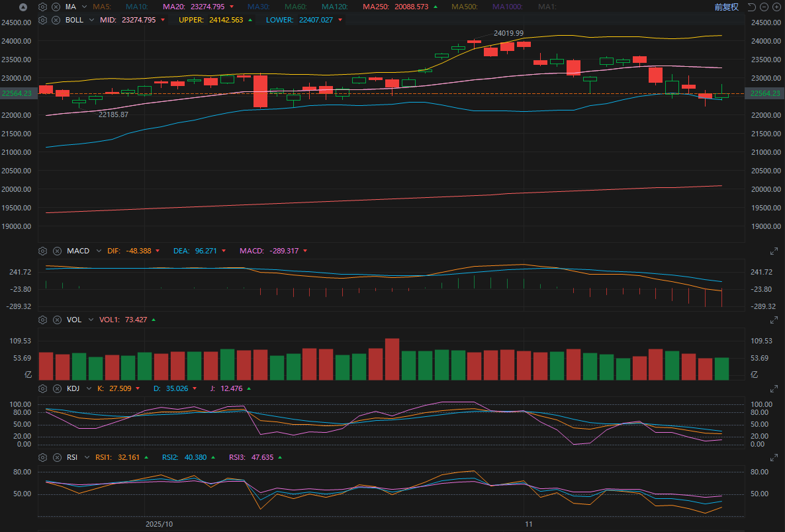This screenshot has height=532, width=785.
Task: Toggle the MA1000 line label
Action: pyautogui.click(x=508, y=7)
